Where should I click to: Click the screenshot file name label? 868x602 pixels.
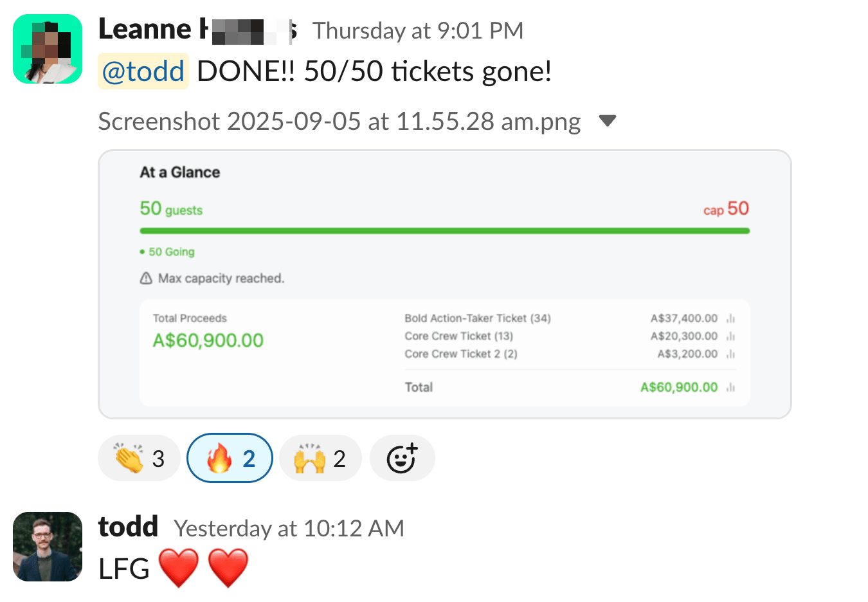tap(339, 121)
